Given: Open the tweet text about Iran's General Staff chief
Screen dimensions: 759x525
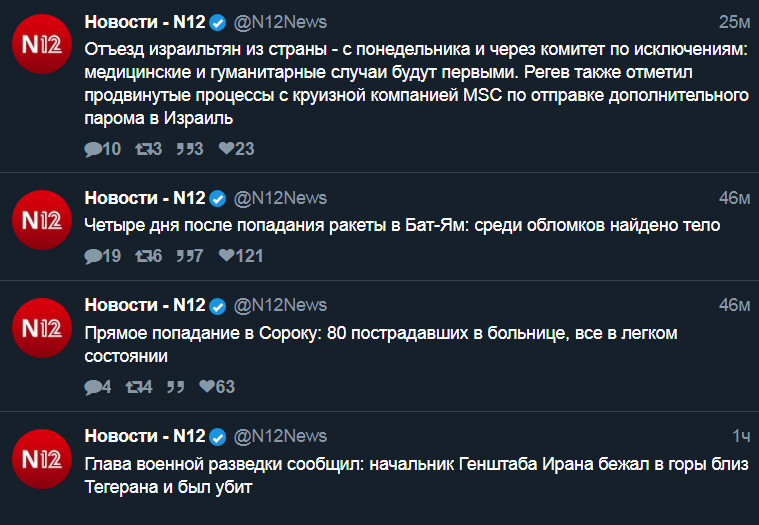Looking at the screenshot, I should click(x=416, y=476).
